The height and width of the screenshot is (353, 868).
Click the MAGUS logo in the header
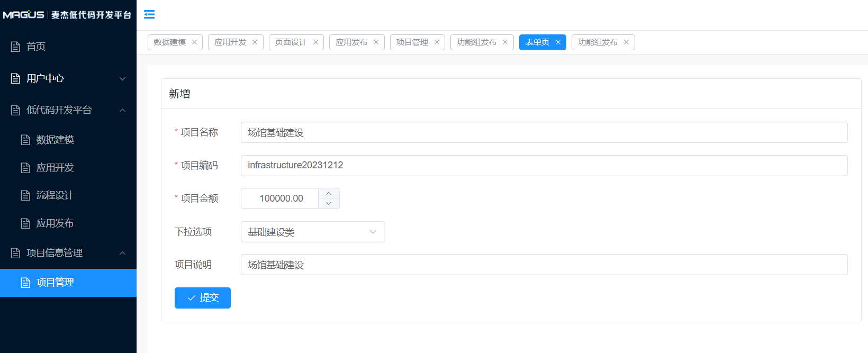click(x=24, y=15)
